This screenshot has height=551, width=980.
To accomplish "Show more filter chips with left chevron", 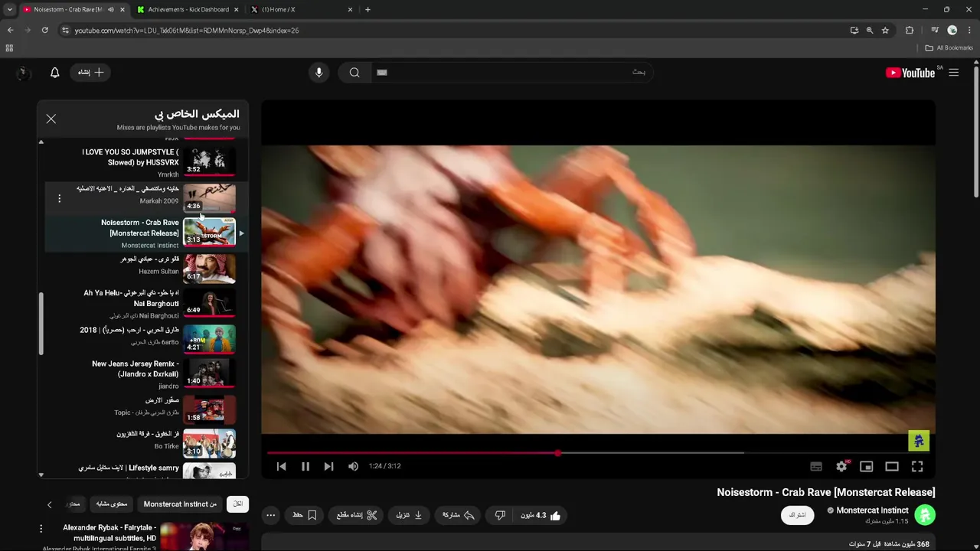I will pos(50,504).
